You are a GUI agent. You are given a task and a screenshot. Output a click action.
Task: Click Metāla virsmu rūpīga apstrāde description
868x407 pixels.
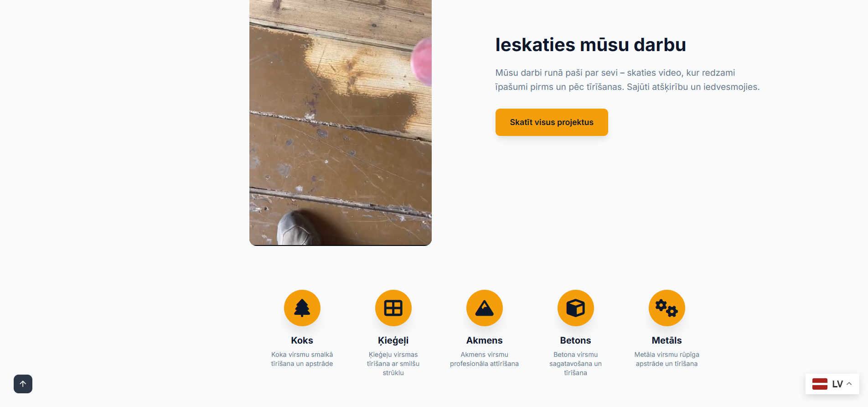pyautogui.click(x=666, y=359)
